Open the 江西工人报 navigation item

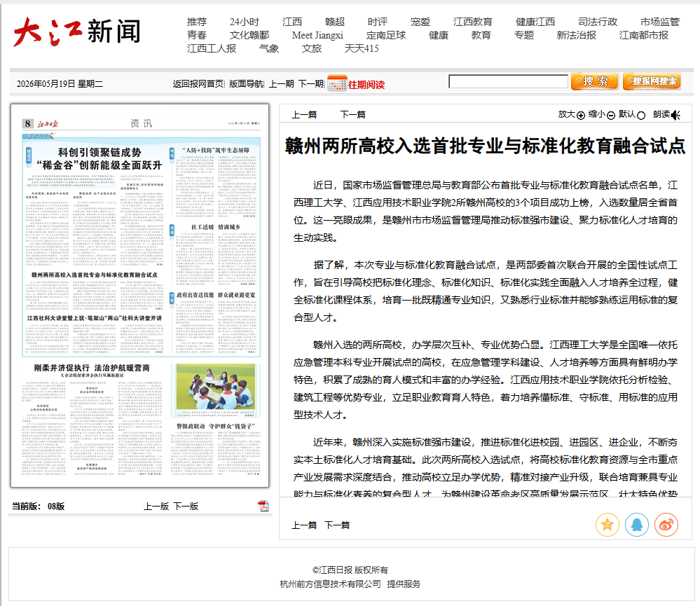(212, 48)
